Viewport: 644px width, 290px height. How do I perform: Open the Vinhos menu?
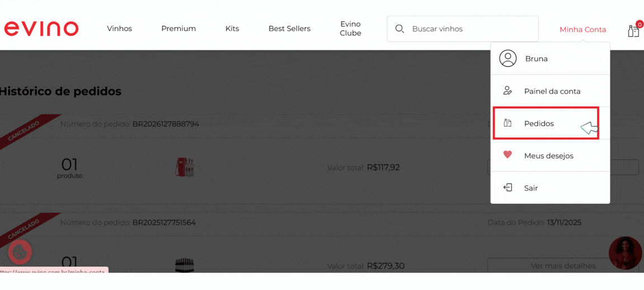point(119,28)
